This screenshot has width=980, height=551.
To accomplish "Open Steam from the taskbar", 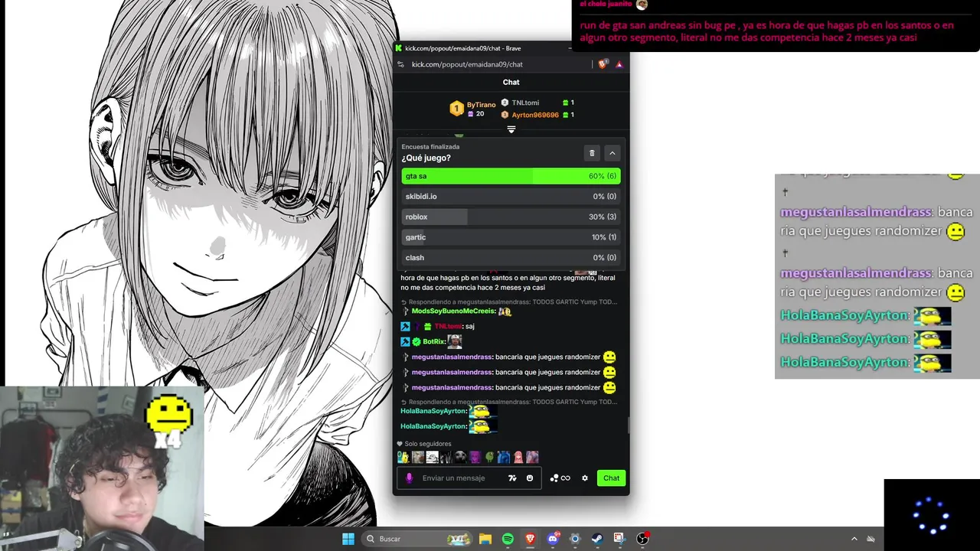I will tap(597, 539).
